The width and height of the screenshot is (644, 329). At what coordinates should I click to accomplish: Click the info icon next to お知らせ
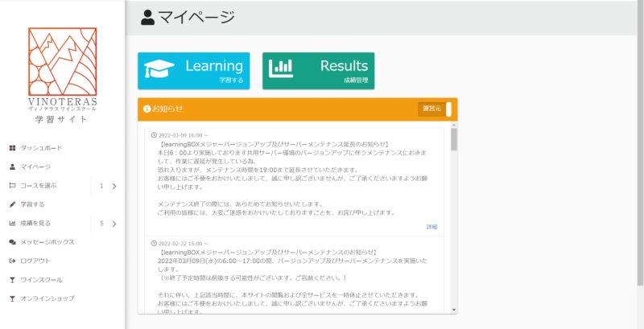[147, 109]
